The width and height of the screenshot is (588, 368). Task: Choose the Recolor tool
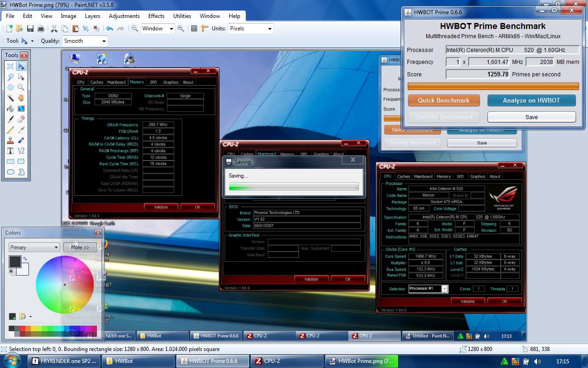(21, 140)
